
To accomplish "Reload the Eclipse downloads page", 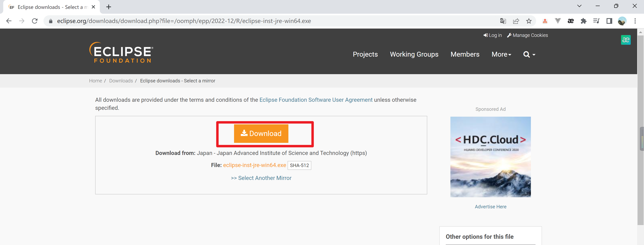I will pyautogui.click(x=35, y=21).
